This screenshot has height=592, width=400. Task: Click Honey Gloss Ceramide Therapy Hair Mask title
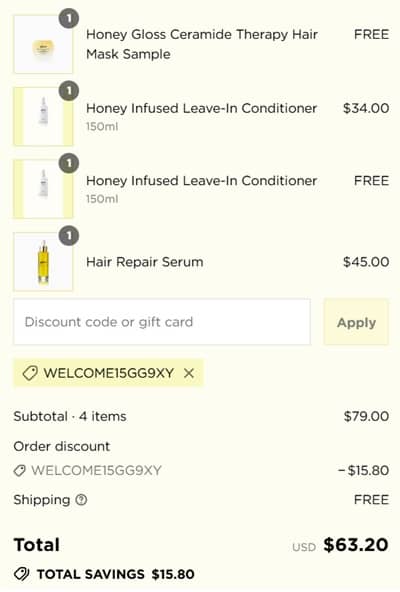tap(202, 44)
